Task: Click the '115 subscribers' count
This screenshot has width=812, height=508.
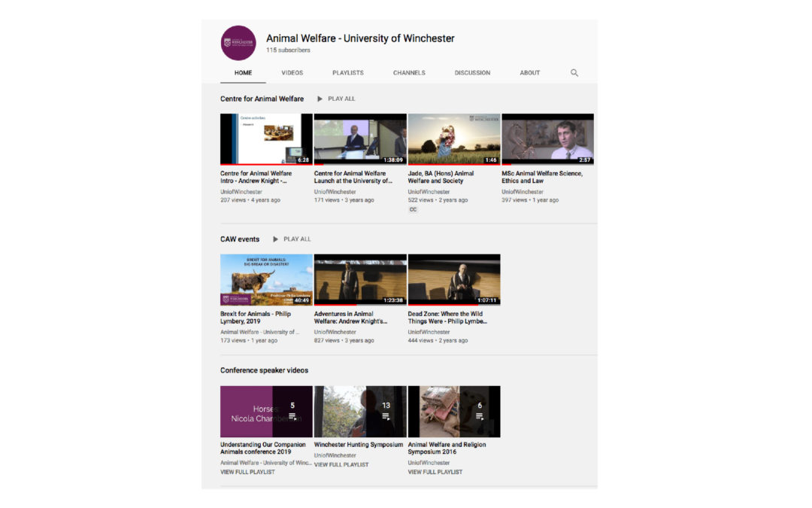Action: pos(289,50)
